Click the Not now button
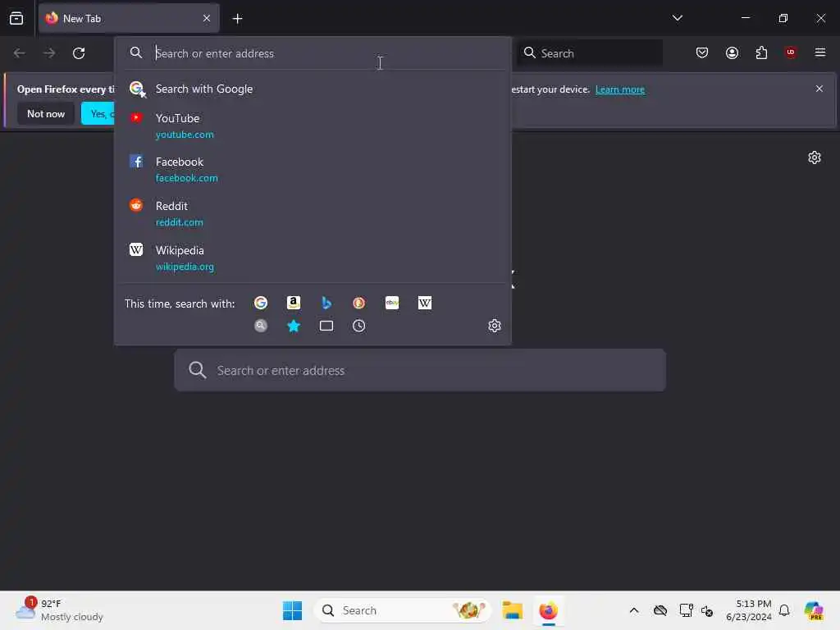Image resolution: width=840 pixels, height=630 pixels. pyautogui.click(x=46, y=113)
